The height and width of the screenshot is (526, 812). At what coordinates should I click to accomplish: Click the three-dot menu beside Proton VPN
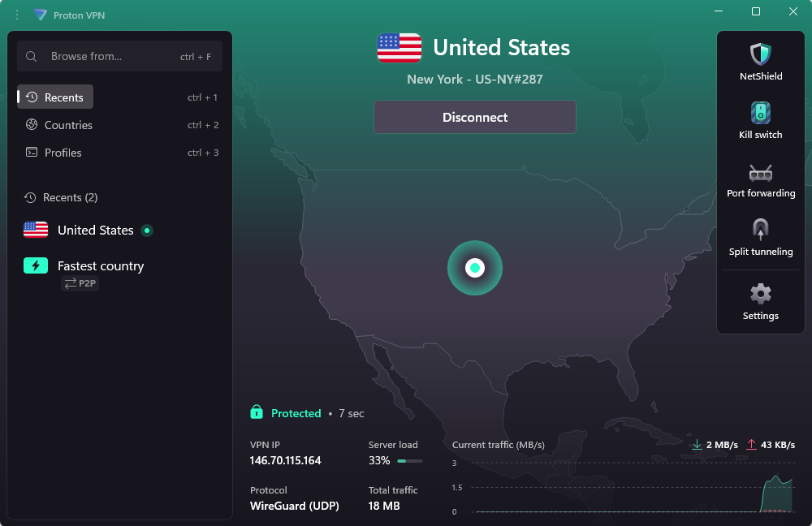point(17,15)
